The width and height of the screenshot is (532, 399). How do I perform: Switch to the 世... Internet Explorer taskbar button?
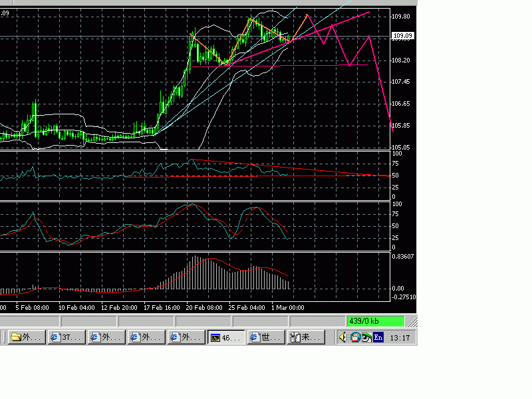(266, 337)
